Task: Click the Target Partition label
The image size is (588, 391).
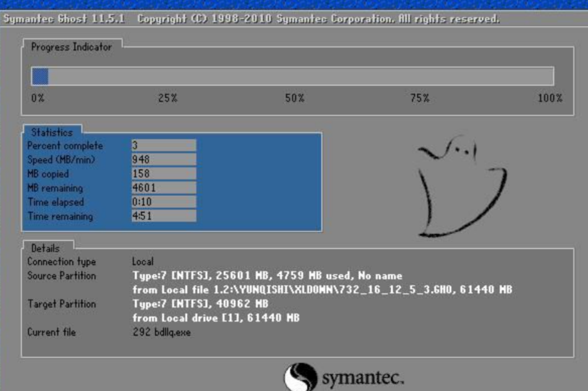Action: point(61,304)
